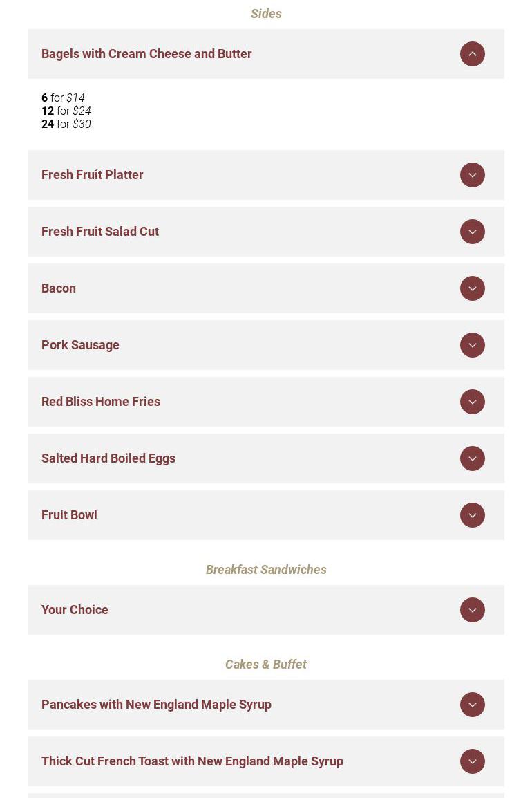Select the Salted Hard Boiled Eggs heading

point(108,458)
